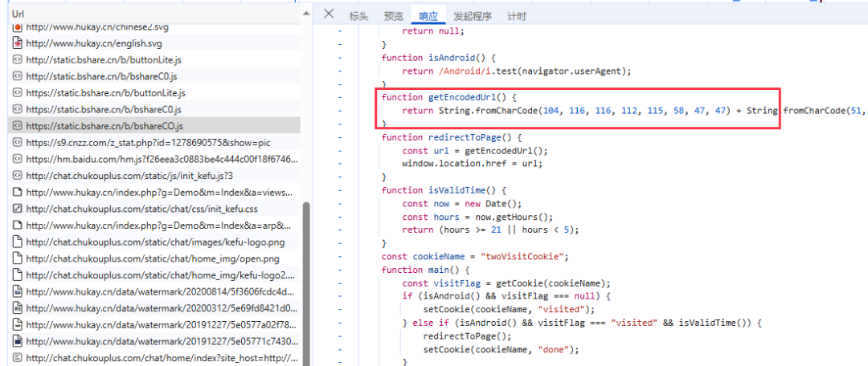Screen dimensions: 868x366
Task: Select the watermark/20200814 image request
Action: point(154,291)
